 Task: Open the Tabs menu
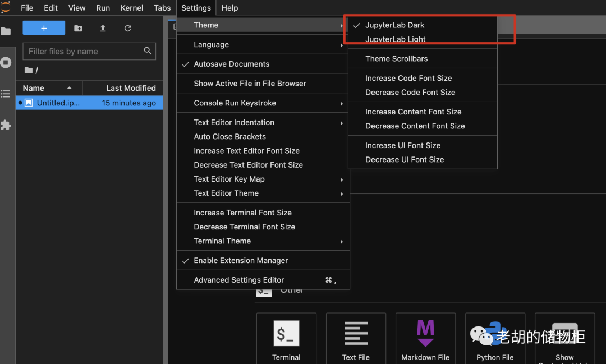click(x=162, y=8)
